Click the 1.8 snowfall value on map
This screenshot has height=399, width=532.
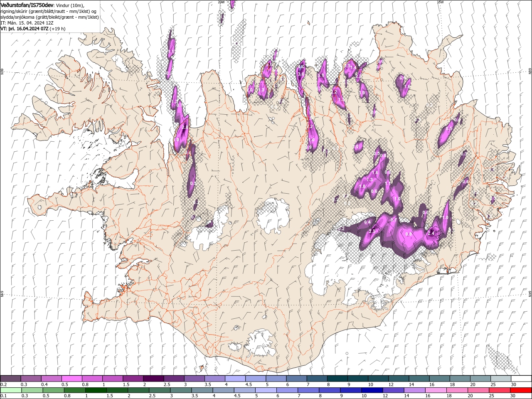click(x=362, y=186)
